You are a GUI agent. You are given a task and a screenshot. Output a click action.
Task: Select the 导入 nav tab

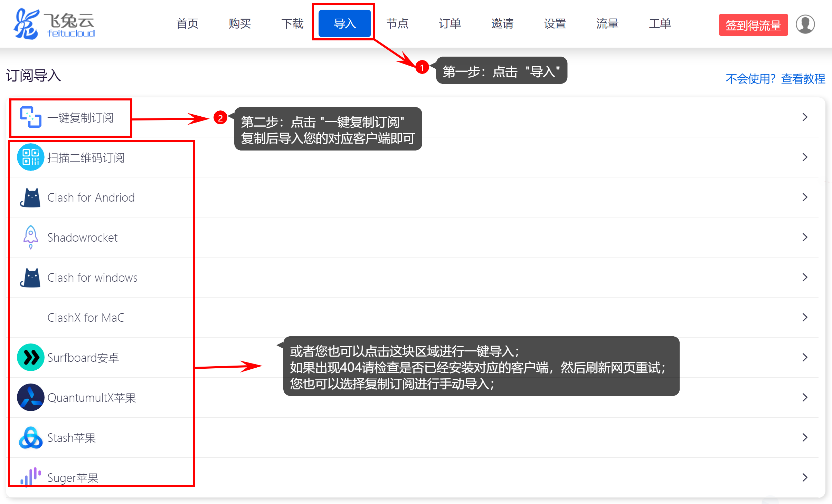(x=345, y=23)
